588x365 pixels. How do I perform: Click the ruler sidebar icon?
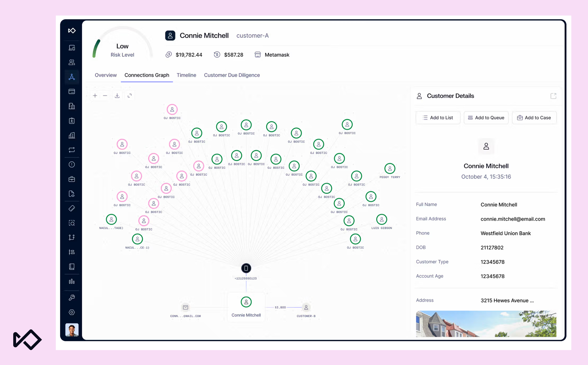[72, 208]
